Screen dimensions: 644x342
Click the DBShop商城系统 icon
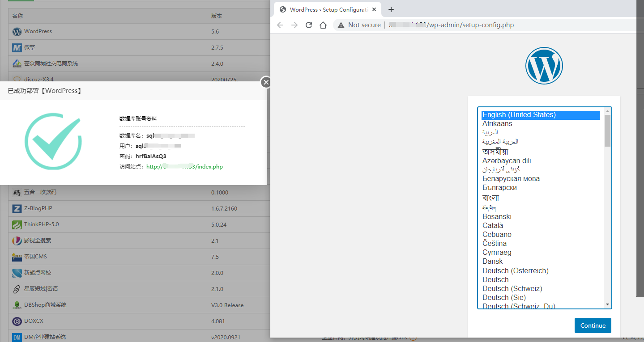[17, 305]
